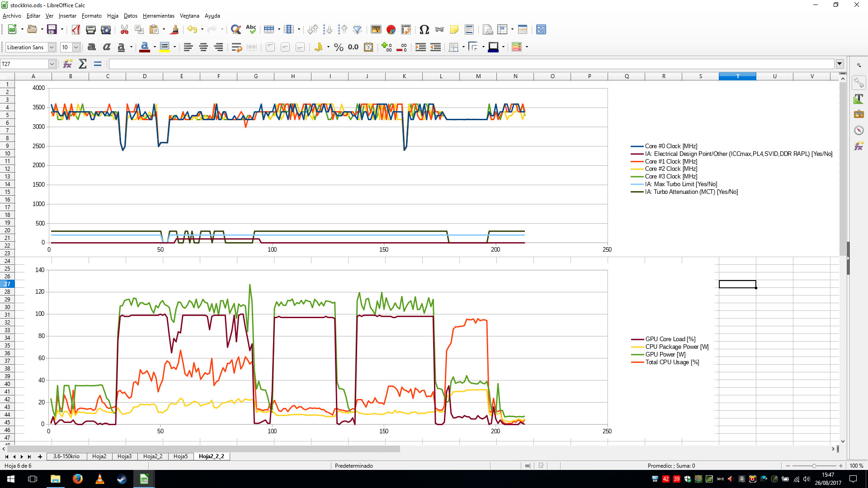The width and height of the screenshot is (868, 488).
Task: Undo the last action
Action: pyautogui.click(x=192, y=29)
